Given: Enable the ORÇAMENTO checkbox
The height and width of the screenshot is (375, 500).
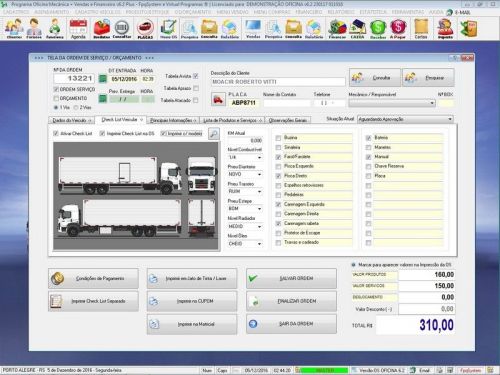Looking at the screenshot, I should [x=56, y=98].
